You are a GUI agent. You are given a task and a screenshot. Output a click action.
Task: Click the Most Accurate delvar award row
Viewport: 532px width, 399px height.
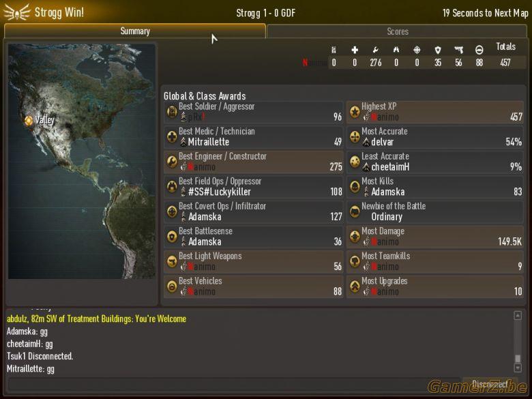[x=435, y=136]
